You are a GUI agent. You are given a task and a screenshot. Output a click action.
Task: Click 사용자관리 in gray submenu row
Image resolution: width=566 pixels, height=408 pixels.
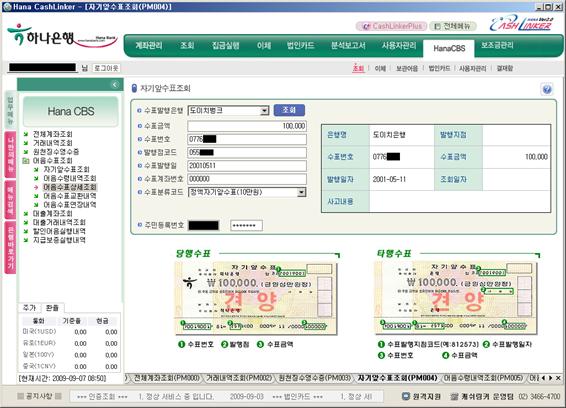point(473,68)
